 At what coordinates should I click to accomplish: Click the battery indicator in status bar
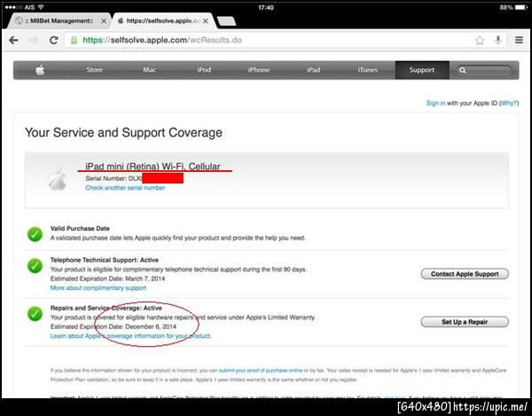click(x=520, y=7)
